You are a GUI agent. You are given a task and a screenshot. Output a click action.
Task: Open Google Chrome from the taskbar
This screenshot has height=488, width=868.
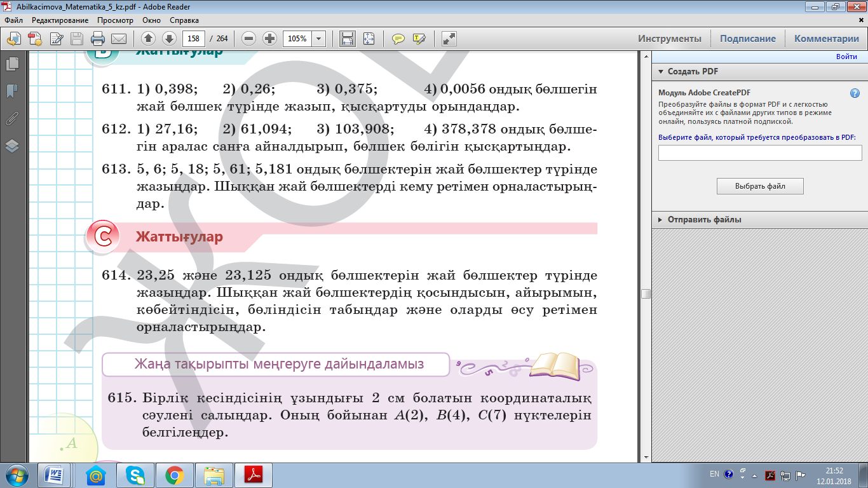[175, 475]
